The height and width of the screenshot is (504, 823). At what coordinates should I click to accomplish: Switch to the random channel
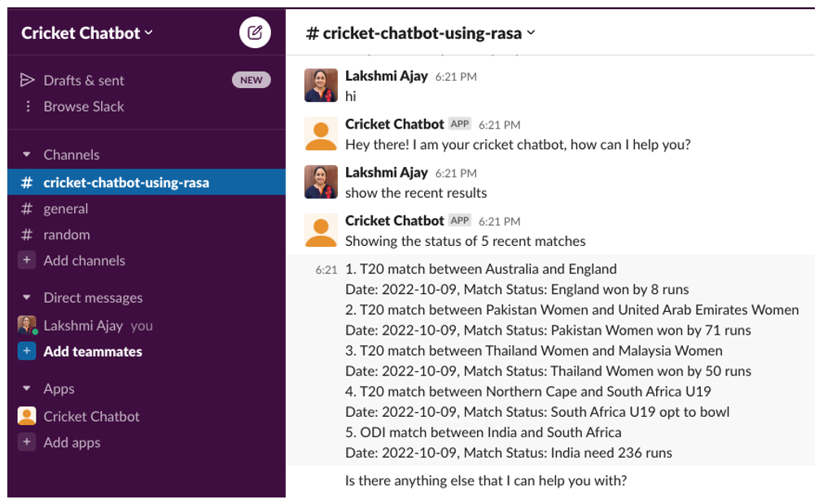click(x=67, y=234)
